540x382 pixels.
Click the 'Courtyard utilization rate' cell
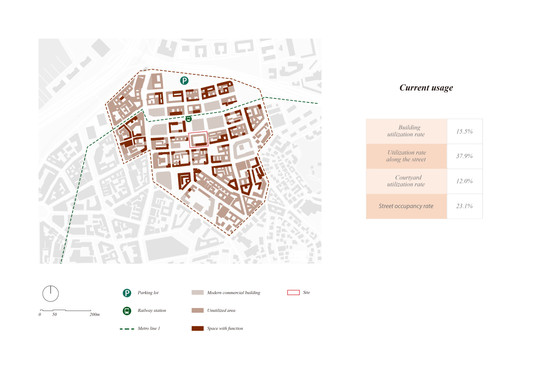pyautogui.click(x=406, y=181)
